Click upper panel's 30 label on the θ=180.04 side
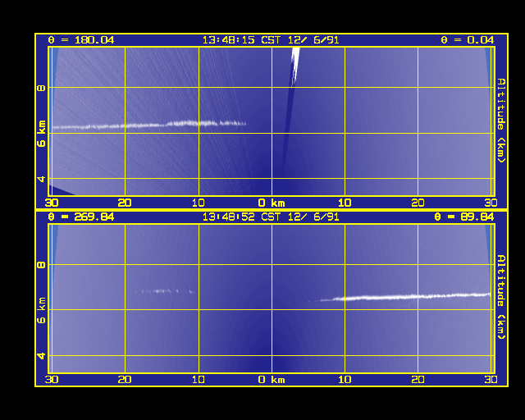525x420 pixels. point(52,203)
